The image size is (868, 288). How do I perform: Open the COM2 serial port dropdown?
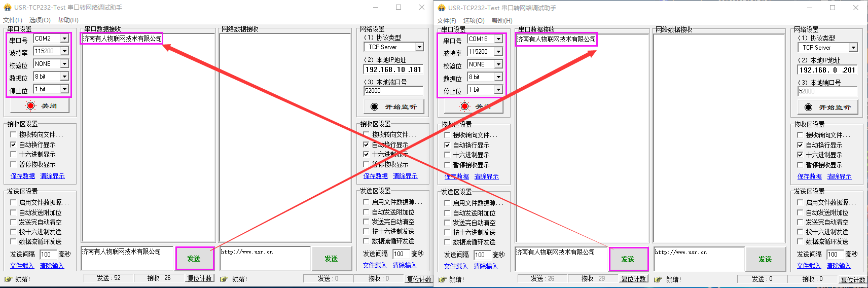click(64, 39)
